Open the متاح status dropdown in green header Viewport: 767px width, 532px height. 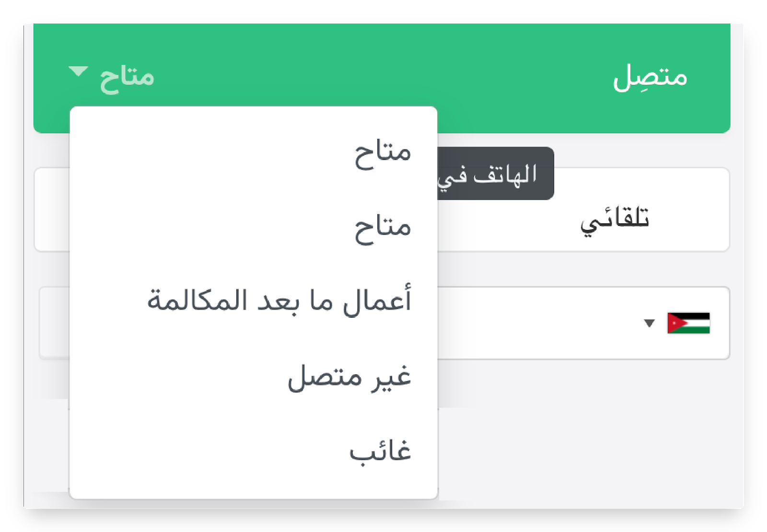pyautogui.click(x=127, y=77)
